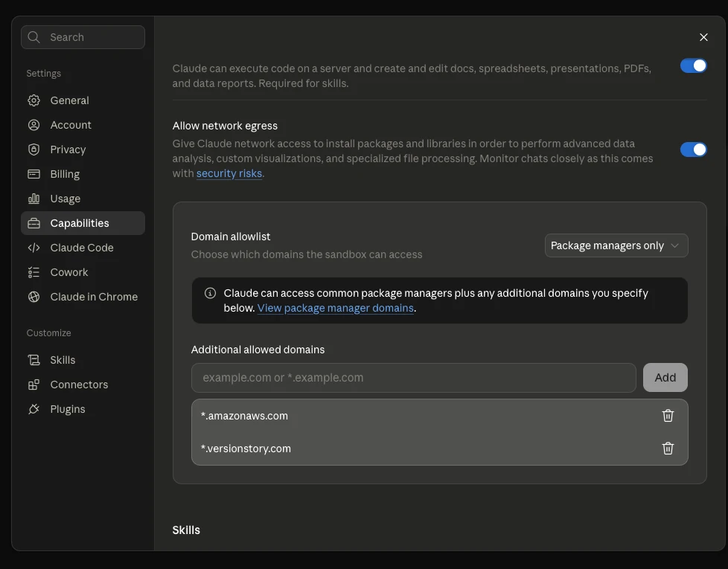This screenshot has height=569, width=728.
Task: Open Connectors under Customize
Action: point(83,385)
